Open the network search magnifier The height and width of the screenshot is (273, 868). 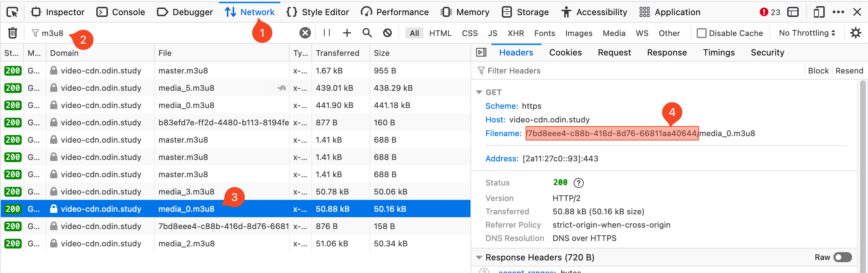[x=367, y=33]
